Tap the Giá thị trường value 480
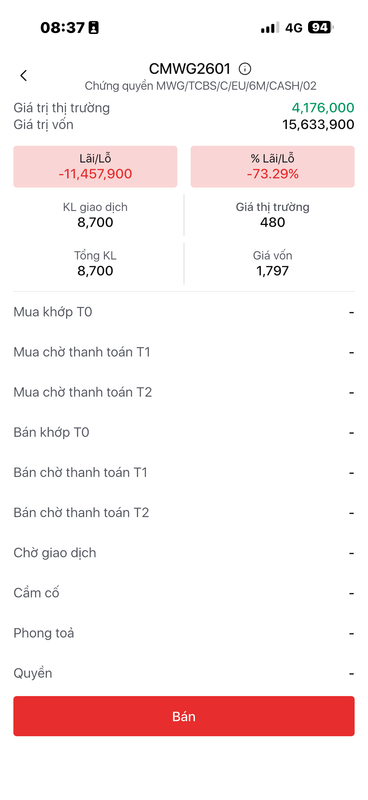Viewport: 368px width, 800px height. click(273, 222)
